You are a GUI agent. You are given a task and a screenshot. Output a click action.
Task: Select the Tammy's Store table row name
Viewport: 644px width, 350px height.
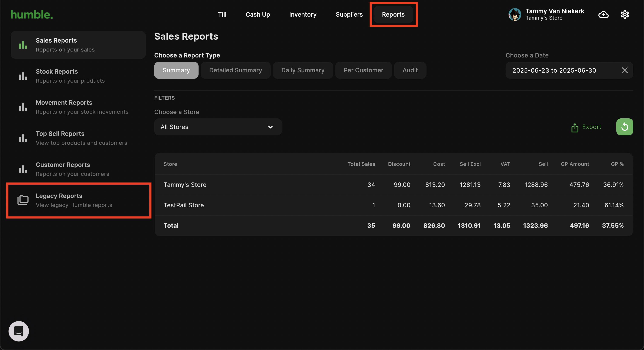click(185, 185)
